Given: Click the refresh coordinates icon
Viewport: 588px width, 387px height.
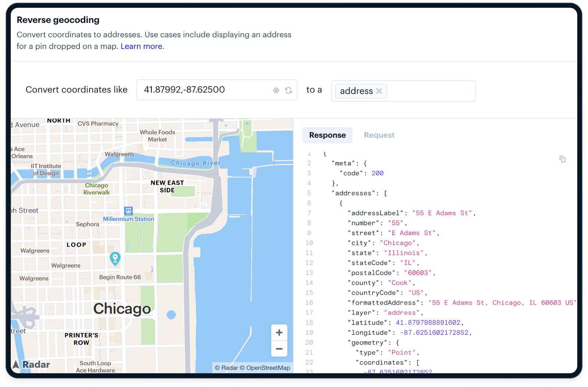Looking at the screenshot, I should pos(289,90).
